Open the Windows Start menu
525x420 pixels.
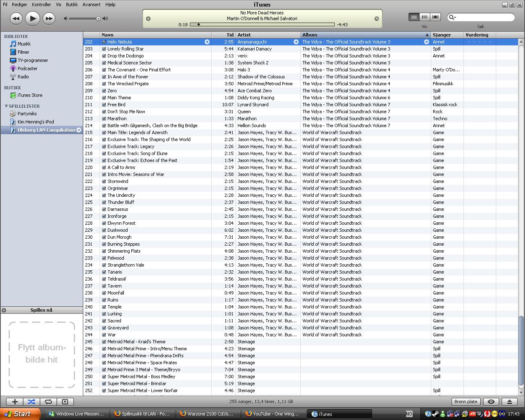pos(20,414)
